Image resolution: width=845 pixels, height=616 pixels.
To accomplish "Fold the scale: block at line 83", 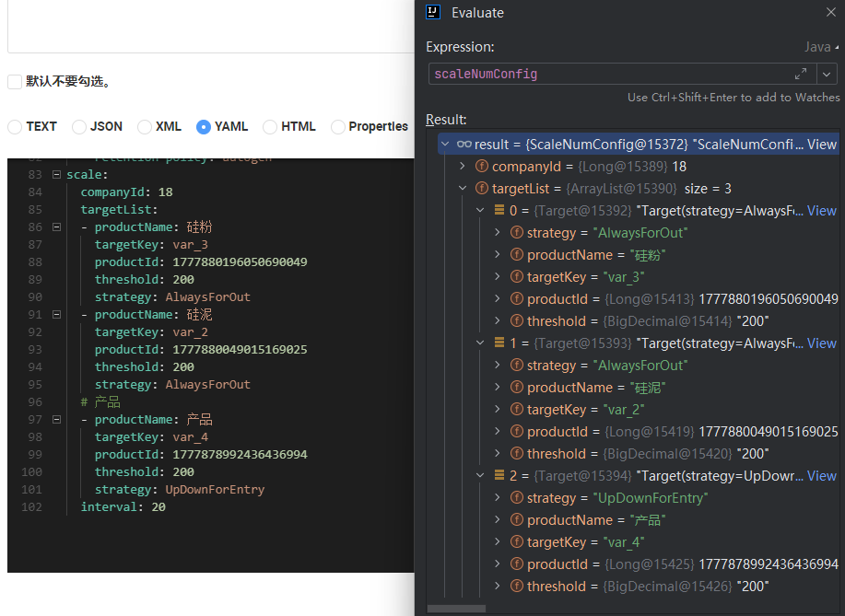I will point(56,174).
